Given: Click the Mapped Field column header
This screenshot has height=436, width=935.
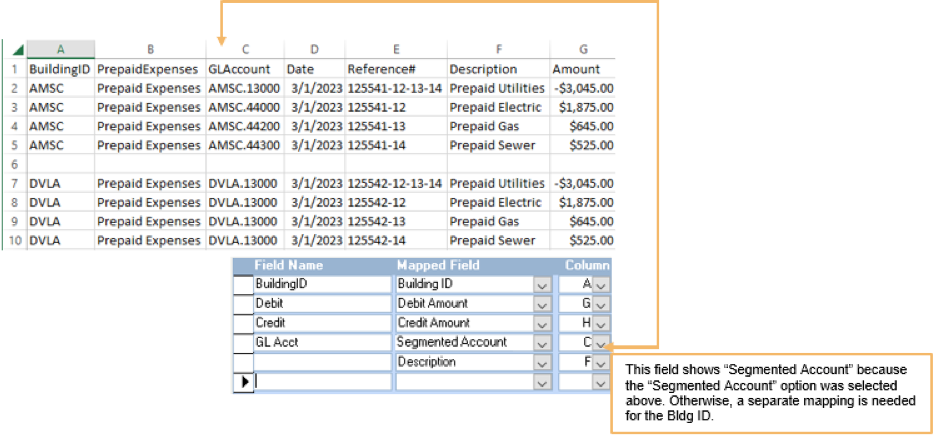Looking at the screenshot, I should (x=438, y=265).
